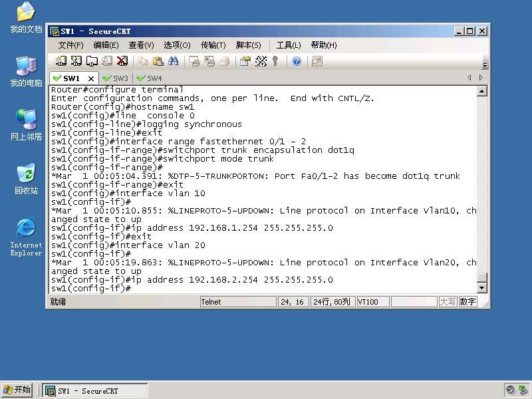Click the 大写 caps indicator
The image size is (532, 399).
448,302
